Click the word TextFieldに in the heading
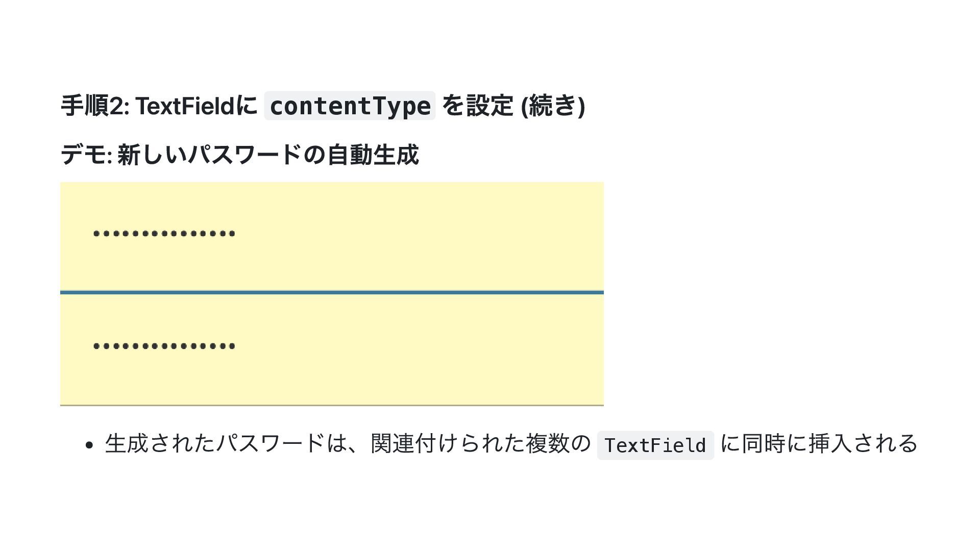The height and width of the screenshot is (551, 980). [x=197, y=106]
